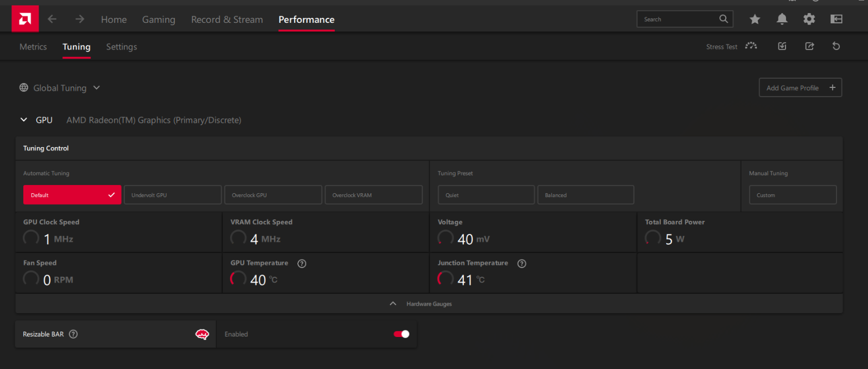
Task: Click Add Game Profile button
Action: (800, 88)
